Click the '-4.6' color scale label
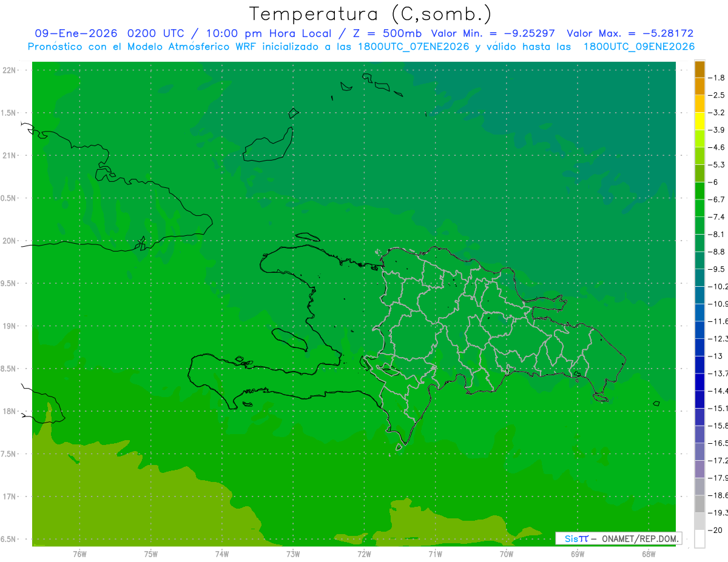728x562 pixels. 717,147
